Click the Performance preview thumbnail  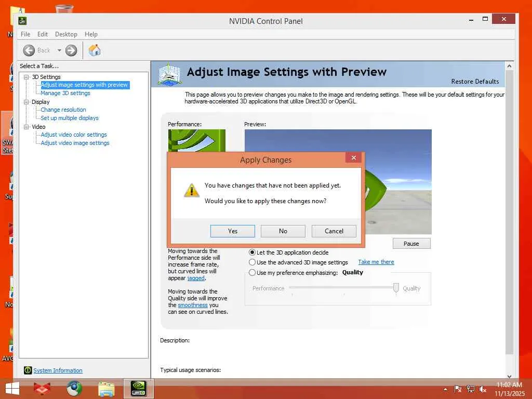pyautogui.click(x=197, y=140)
